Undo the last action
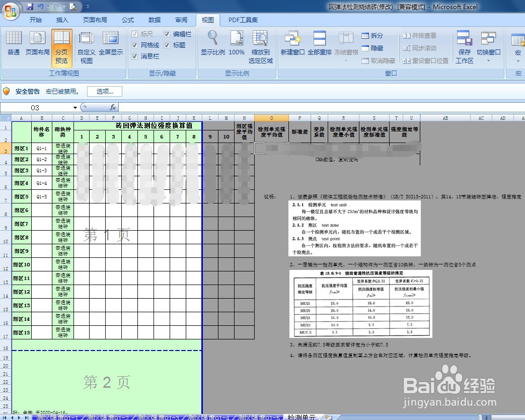525x420 pixels. click(x=40, y=7)
